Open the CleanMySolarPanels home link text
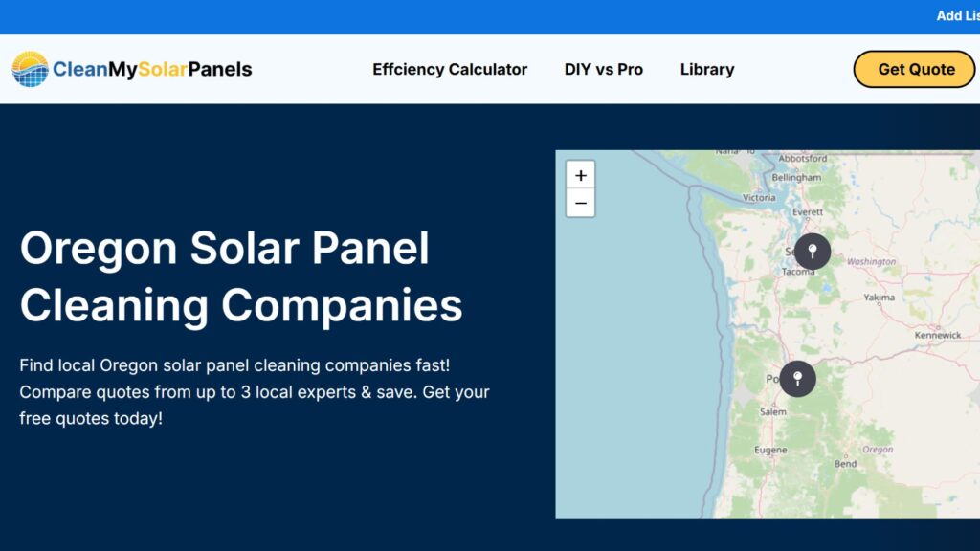 point(152,69)
